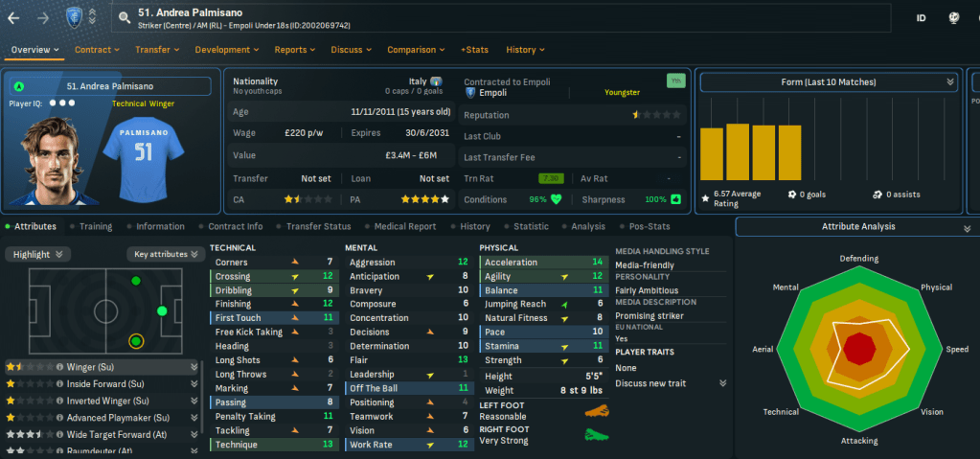Select the circled left wing position dot
This screenshot has width=980, height=459.
click(136, 340)
